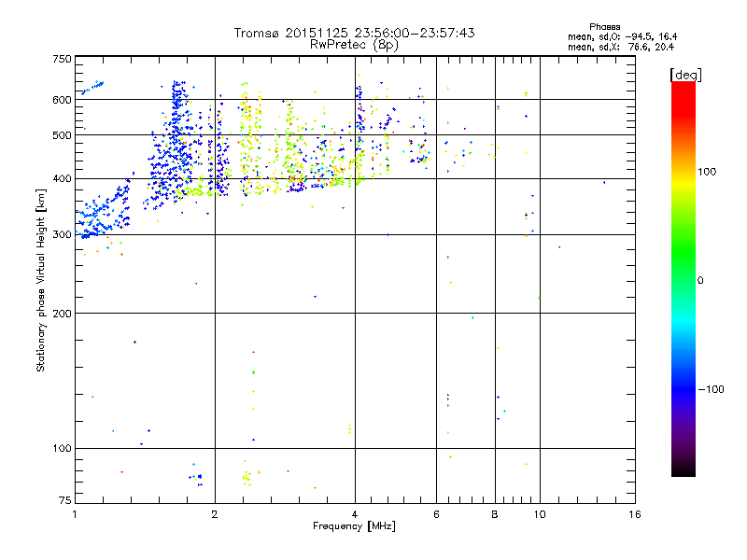Click the "750" height axis tick label
The image size is (747, 560).
pos(62,59)
